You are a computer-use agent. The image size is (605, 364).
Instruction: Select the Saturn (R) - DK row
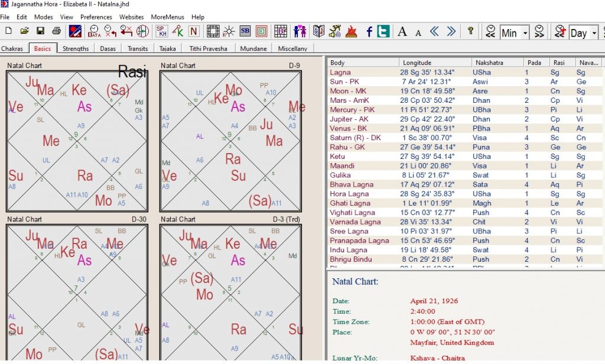pos(464,138)
